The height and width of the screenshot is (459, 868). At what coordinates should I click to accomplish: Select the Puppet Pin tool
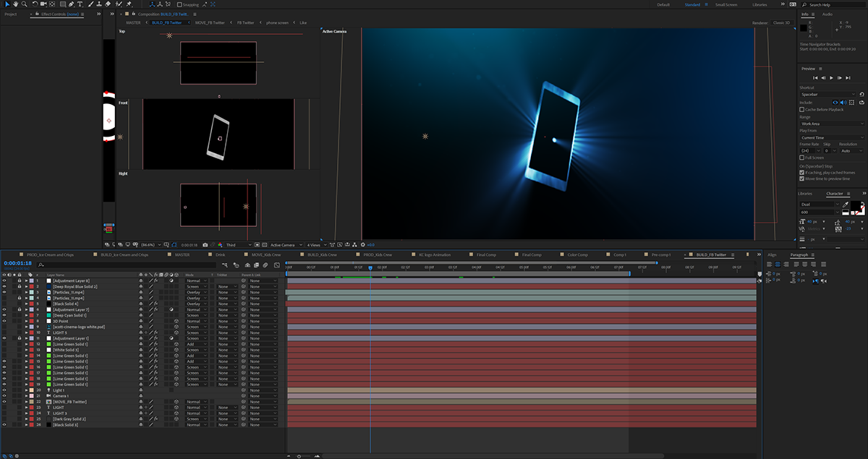[129, 4]
